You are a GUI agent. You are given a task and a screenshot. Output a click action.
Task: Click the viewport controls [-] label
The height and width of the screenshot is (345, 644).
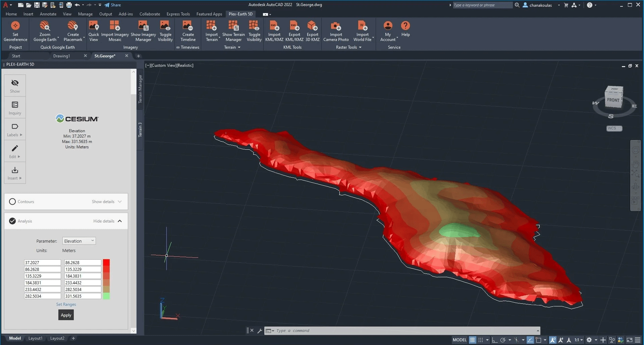point(148,65)
